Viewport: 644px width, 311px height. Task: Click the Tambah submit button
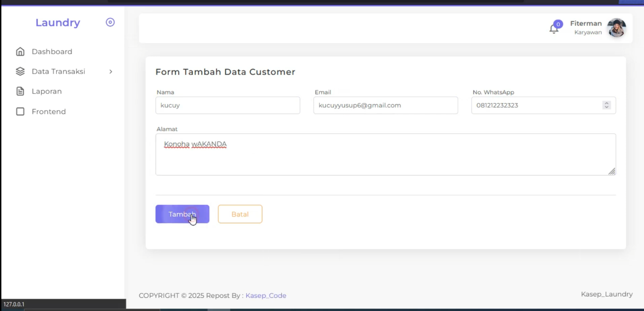[182, 214]
